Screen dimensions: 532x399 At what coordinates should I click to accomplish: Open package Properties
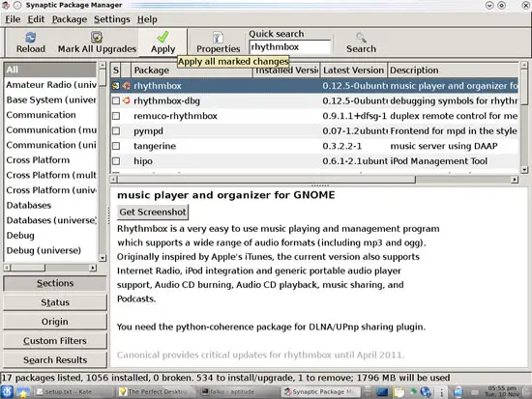coord(218,43)
